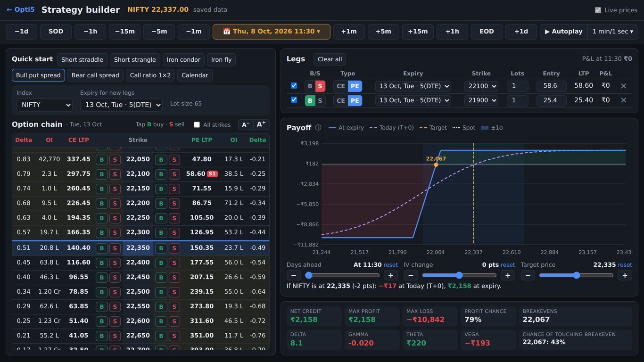The image size is (644, 362).
Task: Increase days ahead with plus button
Action: (x=390, y=275)
